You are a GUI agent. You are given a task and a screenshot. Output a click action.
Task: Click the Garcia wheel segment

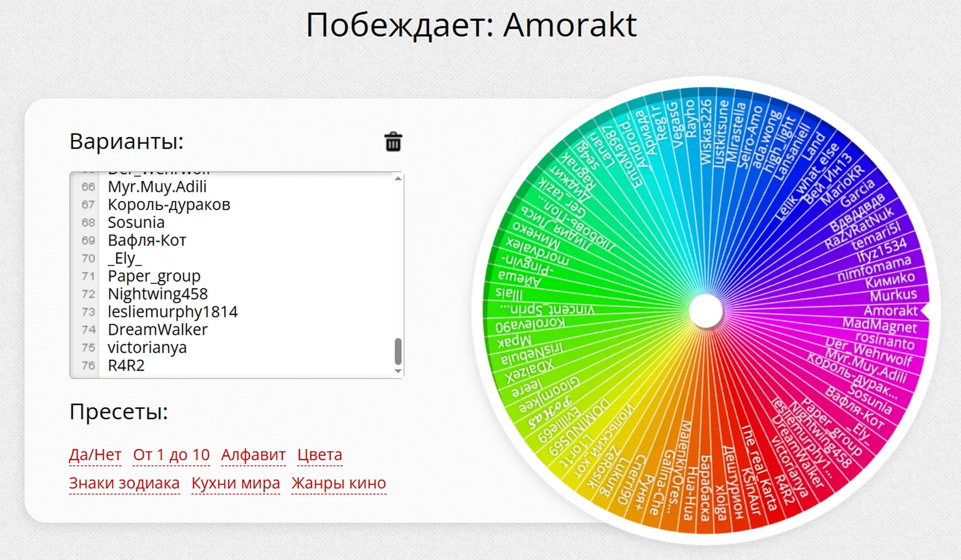(857, 193)
